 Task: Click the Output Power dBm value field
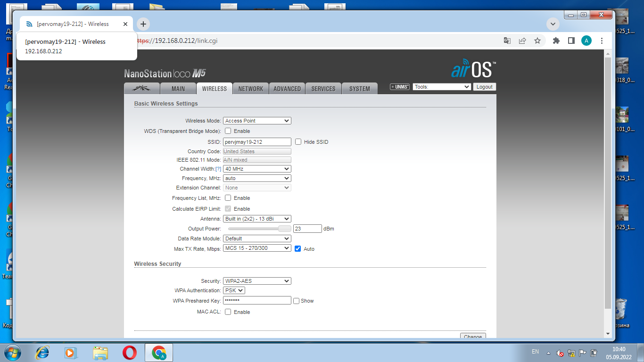307,229
